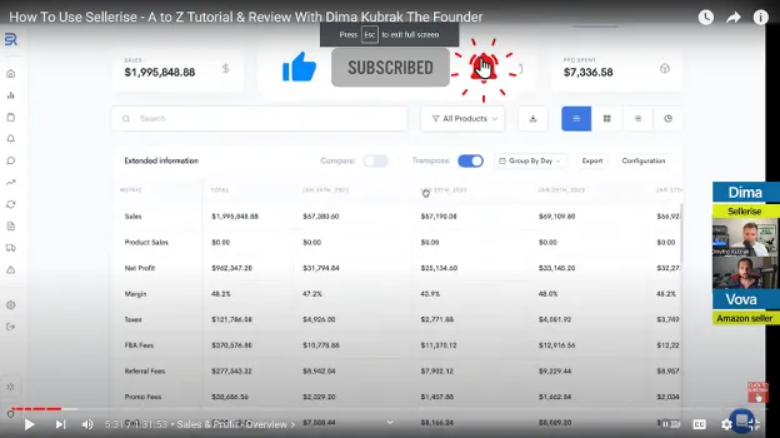Image resolution: width=780 pixels, height=438 pixels.
Task: Click the YouTube Watch Later clock icon
Action: click(706, 17)
